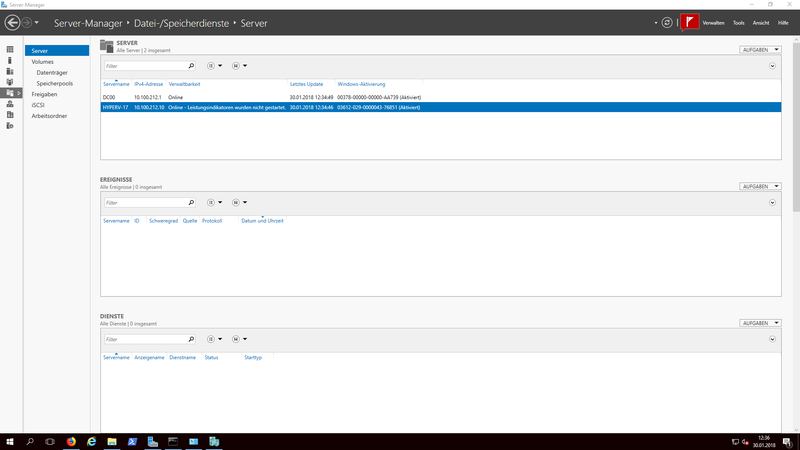This screenshot has height=450, width=800.
Task: Sort servers by Windows-Aktivierung column
Action: [361, 84]
